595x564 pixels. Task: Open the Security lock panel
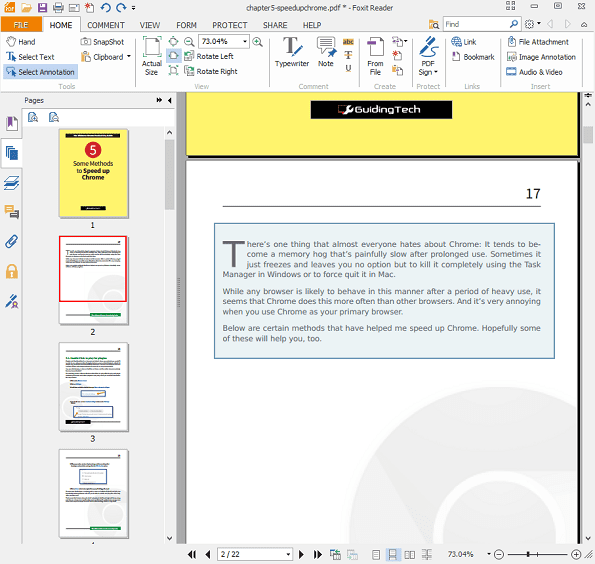click(12, 271)
